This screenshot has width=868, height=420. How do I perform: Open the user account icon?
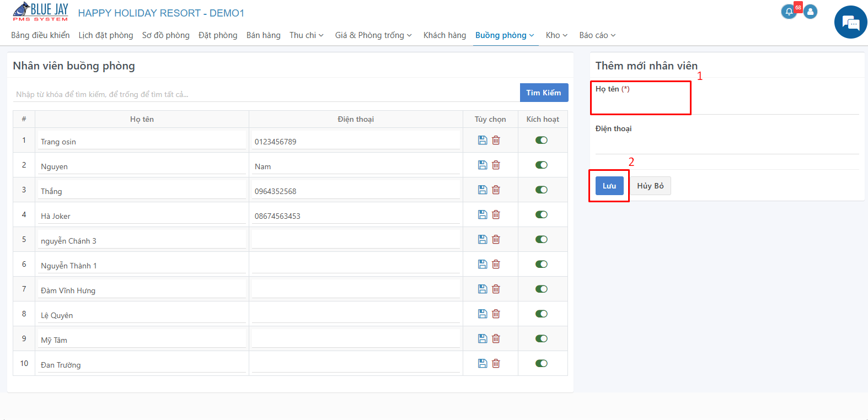click(810, 12)
